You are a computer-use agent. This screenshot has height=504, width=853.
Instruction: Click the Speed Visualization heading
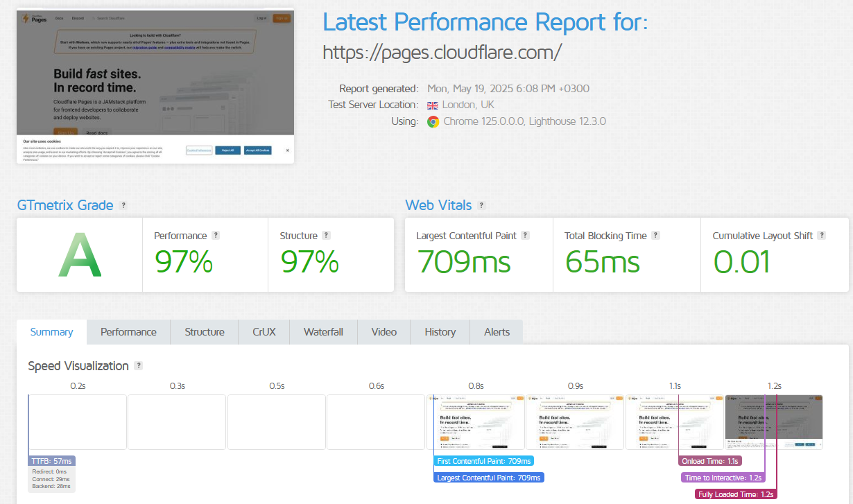click(78, 366)
